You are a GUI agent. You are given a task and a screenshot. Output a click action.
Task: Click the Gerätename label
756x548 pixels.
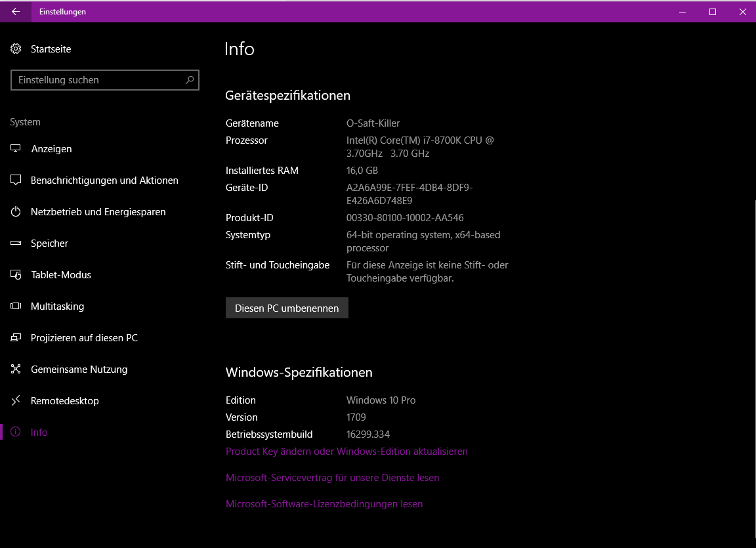[252, 123]
